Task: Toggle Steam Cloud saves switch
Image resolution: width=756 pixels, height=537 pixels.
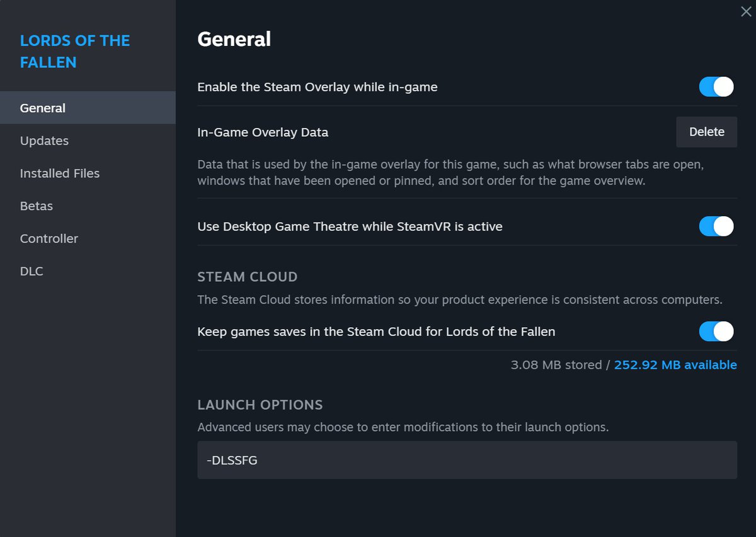Action: [x=716, y=332]
